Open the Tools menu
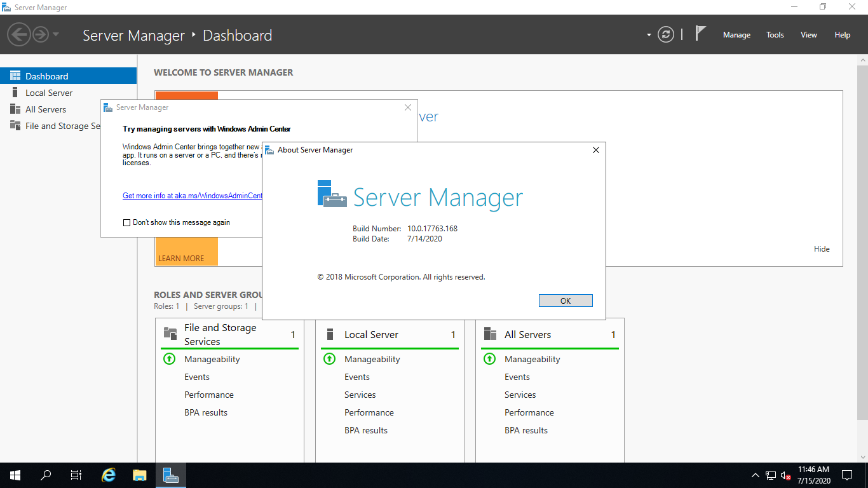This screenshot has height=488, width=868. point(775,35)
